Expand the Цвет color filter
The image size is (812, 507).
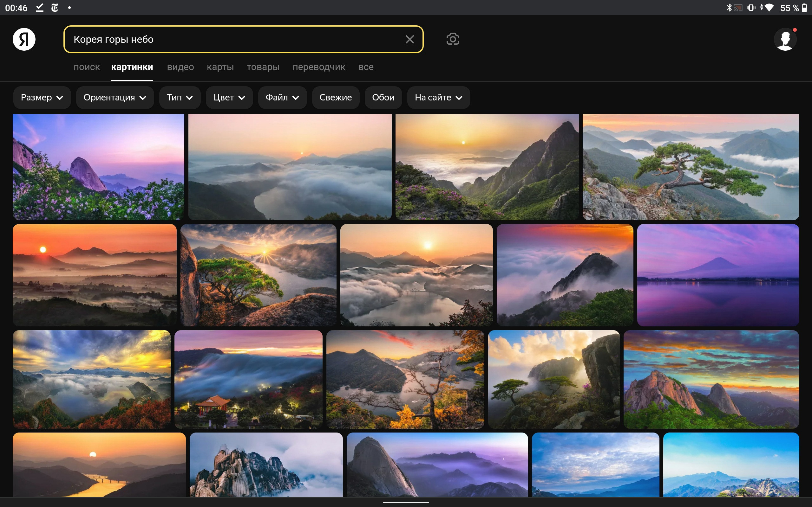coord(229,98)
